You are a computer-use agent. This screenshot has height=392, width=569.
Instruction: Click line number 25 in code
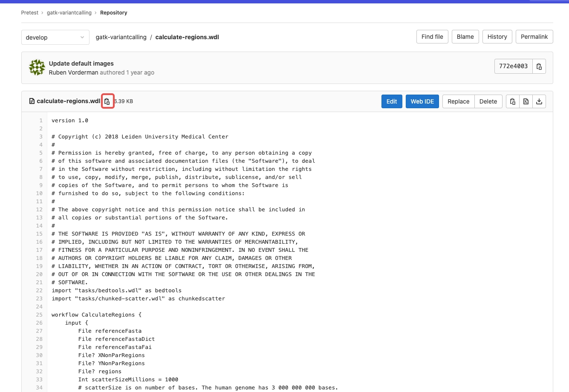click(39, 315)
